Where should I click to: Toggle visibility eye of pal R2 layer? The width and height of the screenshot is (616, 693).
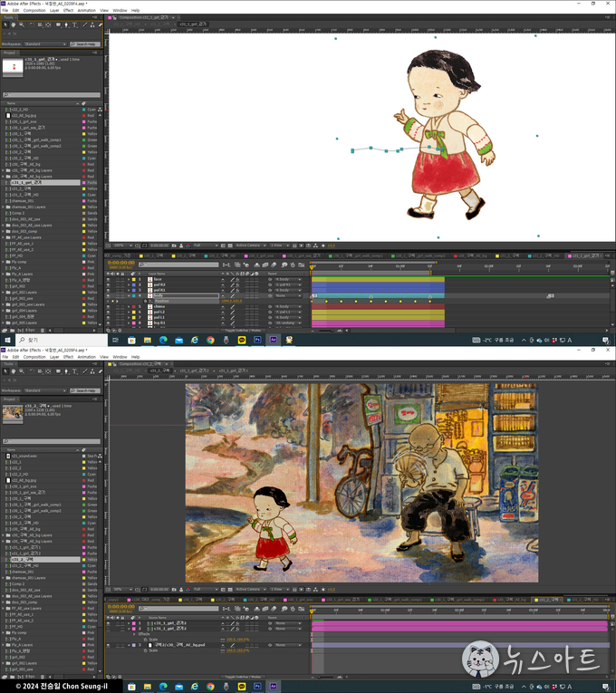coord(109,284)
